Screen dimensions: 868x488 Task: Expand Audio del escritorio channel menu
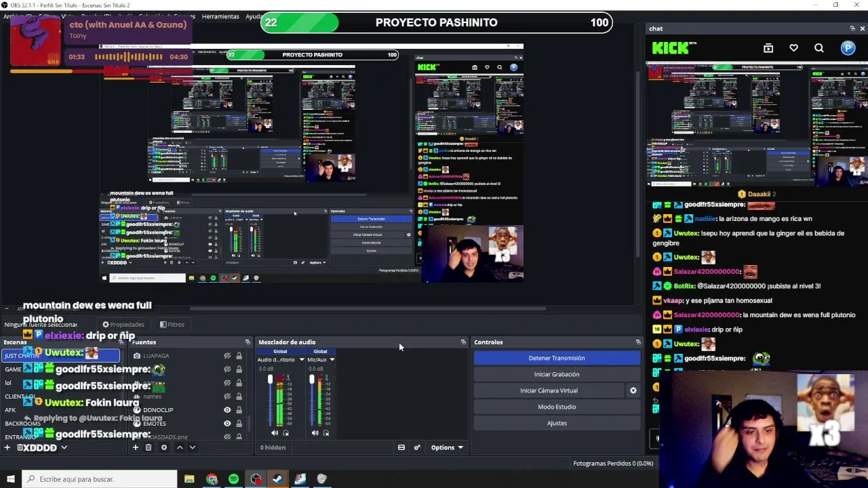(302, 360)
